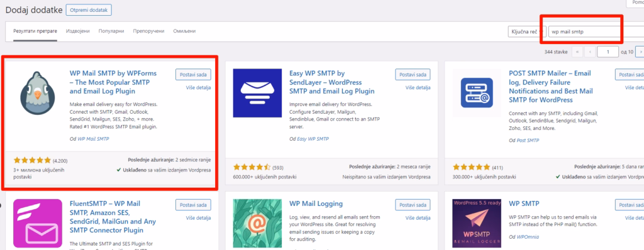Open the WP SMTP title link

524,203
